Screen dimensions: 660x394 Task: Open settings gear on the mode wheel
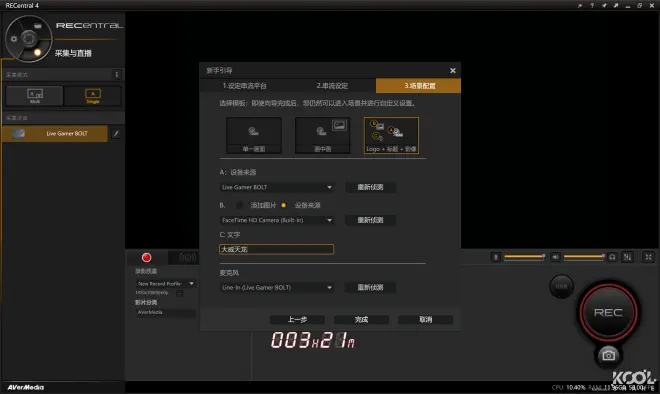pos(14,39)
